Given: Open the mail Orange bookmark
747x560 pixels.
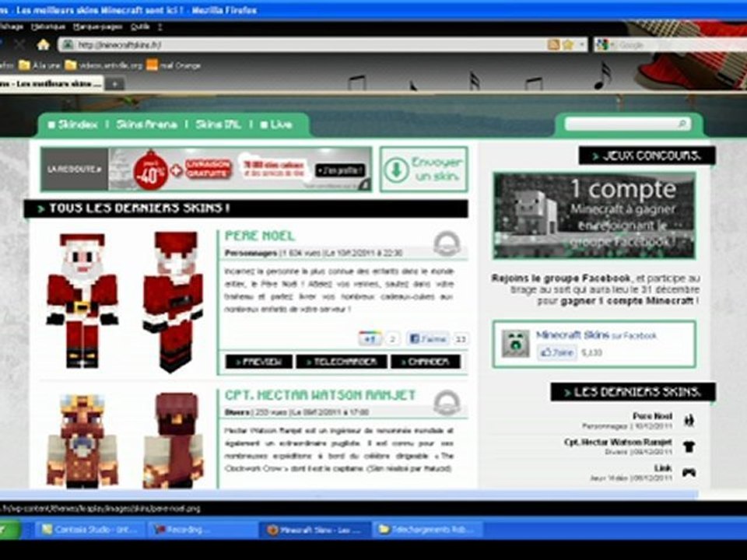Looking at the screenshot, I should pos(174,65).
